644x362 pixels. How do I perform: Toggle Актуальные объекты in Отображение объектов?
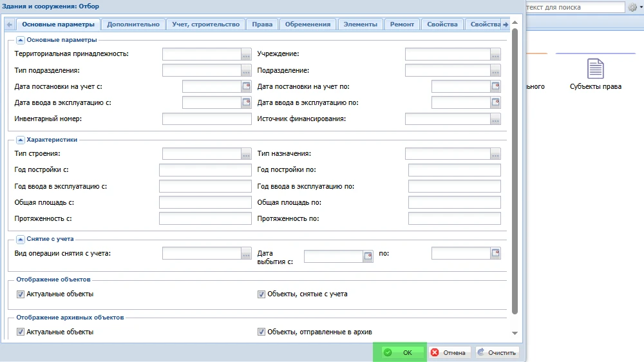[x=21, y=294]
